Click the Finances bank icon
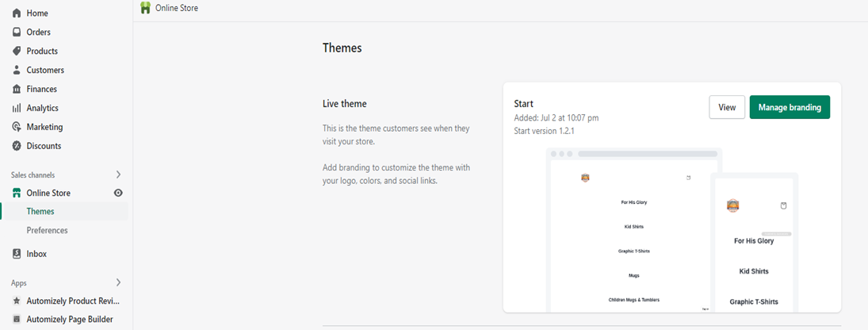The image size is (868, 330). point(17,90)
